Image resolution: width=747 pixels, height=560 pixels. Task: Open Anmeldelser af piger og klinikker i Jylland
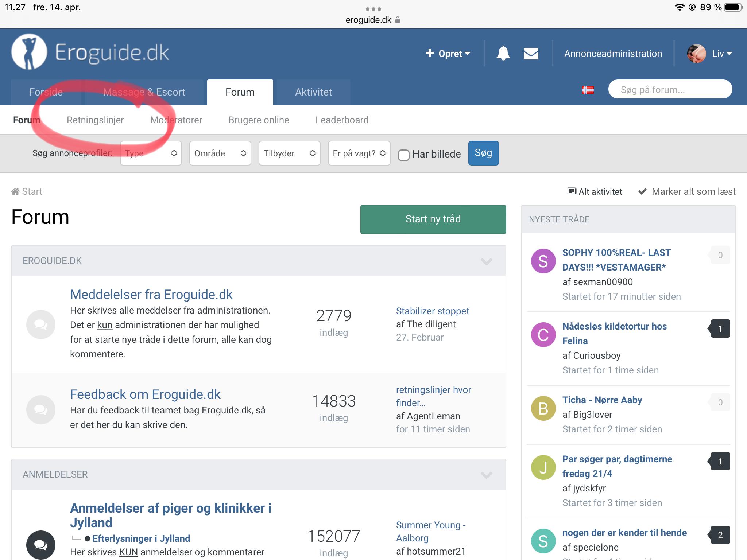(x=171, y=515)
